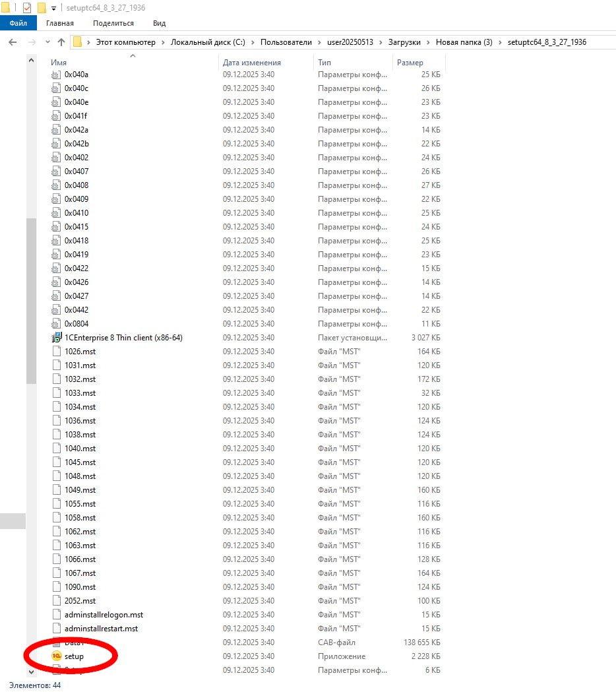Expand the chevron after Локальный диск (C:)
Viewport: 616px width, 692px height.
[x=253, y=42]
